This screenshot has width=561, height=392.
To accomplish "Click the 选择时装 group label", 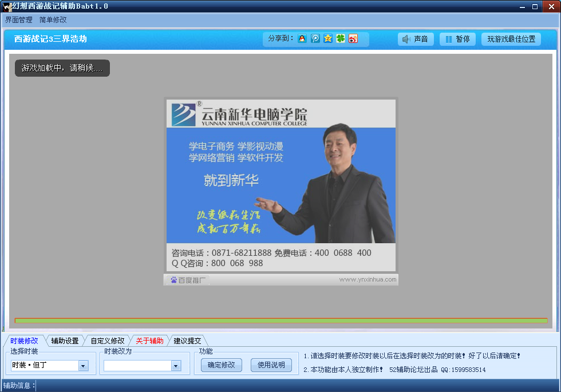I will [x=24, y=351].
